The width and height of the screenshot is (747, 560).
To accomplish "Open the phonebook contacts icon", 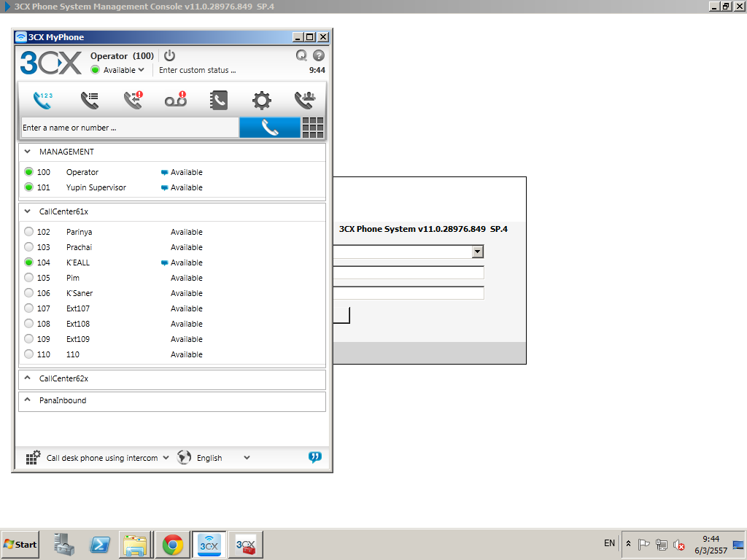I will click(219, 100).
